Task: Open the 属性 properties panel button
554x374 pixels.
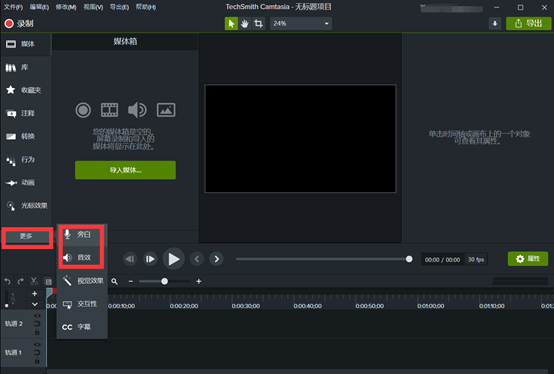Action: [x=528, y=259]
